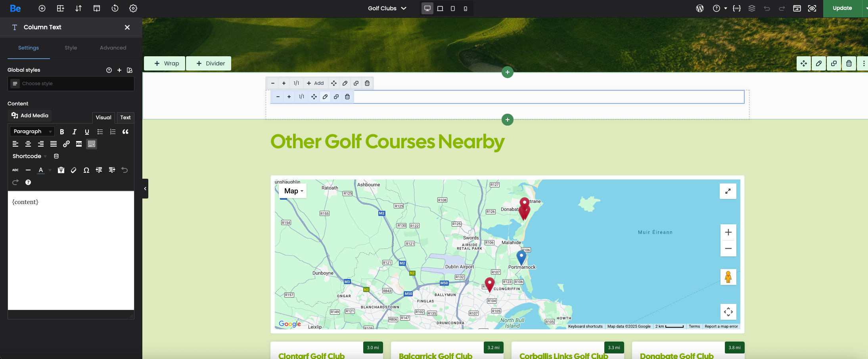
Task: Switch to mobile device preview
Action: coord(466,8)
